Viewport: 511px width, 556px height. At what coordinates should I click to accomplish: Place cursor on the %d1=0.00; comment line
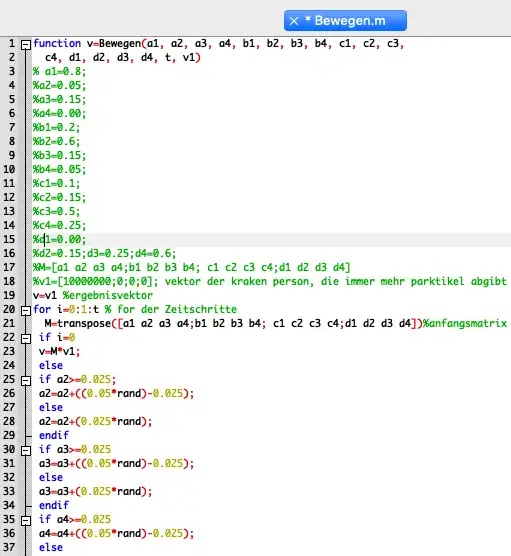tap(60, 240)
